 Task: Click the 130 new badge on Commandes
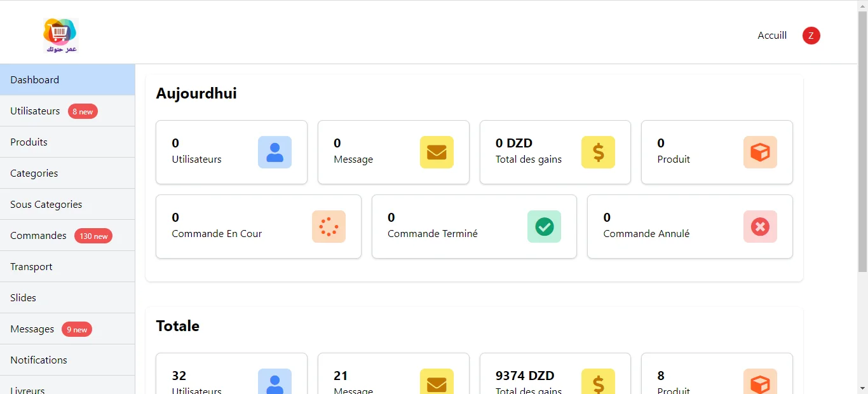coord(93,236)
